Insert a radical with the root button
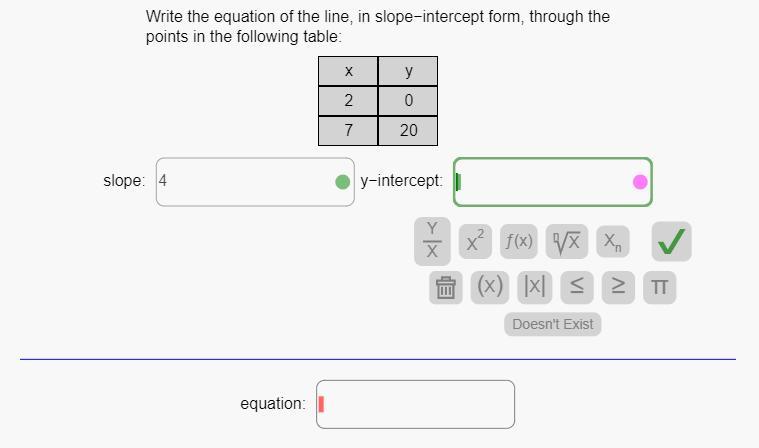This screenshot has height=448, width=759. 566,240
